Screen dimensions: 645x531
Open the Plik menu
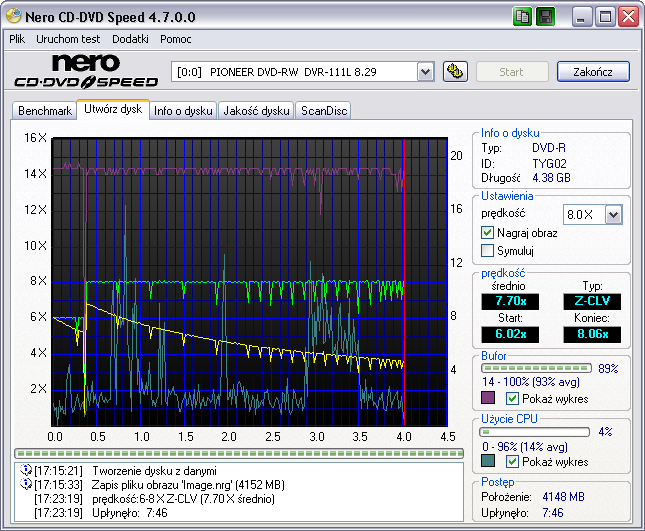(17, 39)
